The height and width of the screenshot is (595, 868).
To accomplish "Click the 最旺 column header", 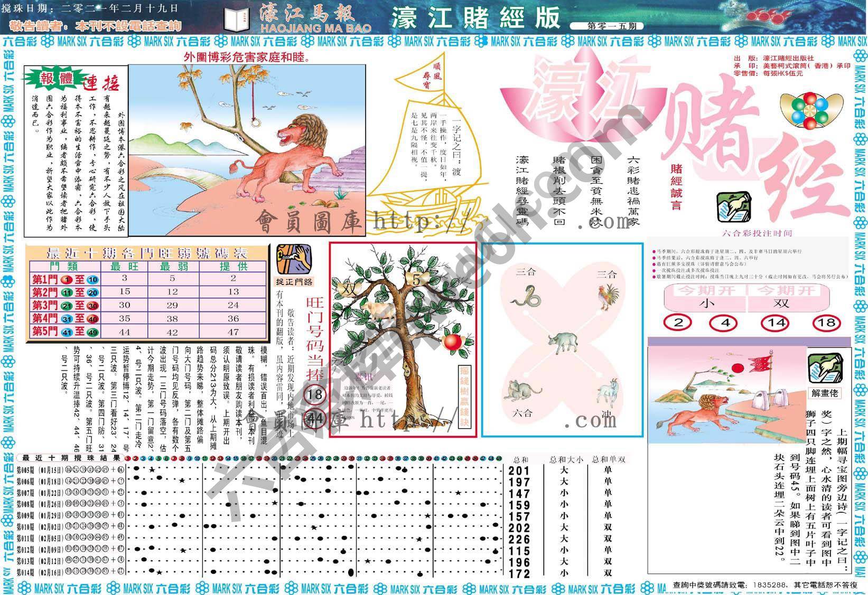I will click(x=124, y=266).
